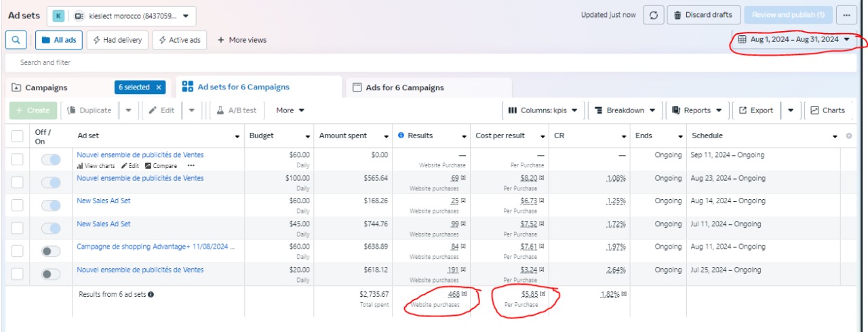Enable the Campagne de shopping Advantage+ toggle
The width and height of the screenshot is (868, 332).
pos(51,251)
